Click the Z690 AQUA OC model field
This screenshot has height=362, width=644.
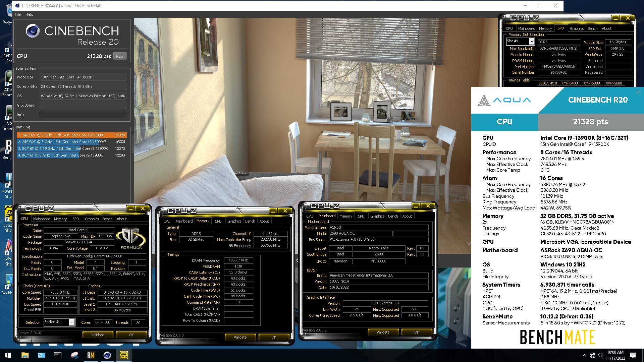pos(360,234)
